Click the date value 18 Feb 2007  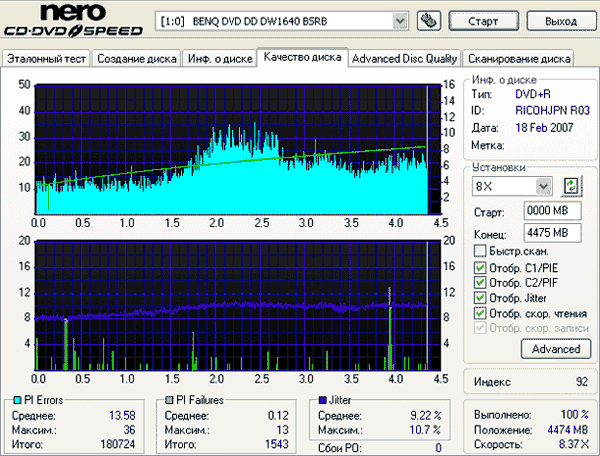(544, 127)
